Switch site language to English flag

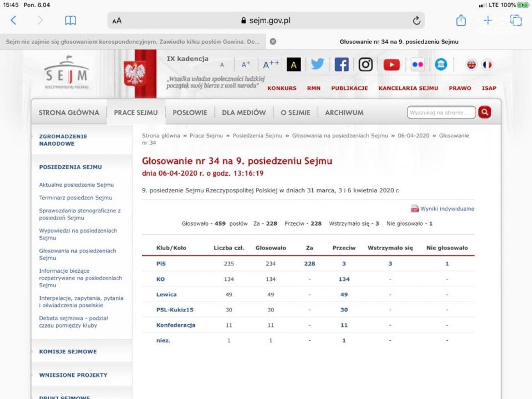click(471, 65)
